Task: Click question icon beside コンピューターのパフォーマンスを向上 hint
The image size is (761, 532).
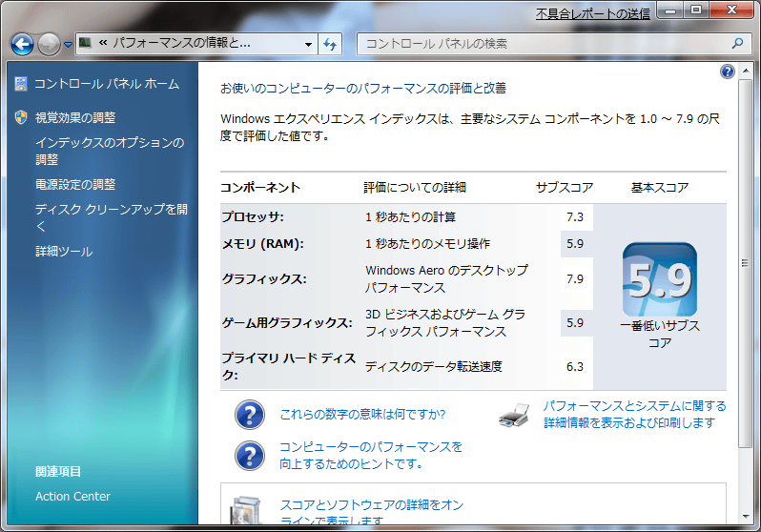Action: point(249,455)
